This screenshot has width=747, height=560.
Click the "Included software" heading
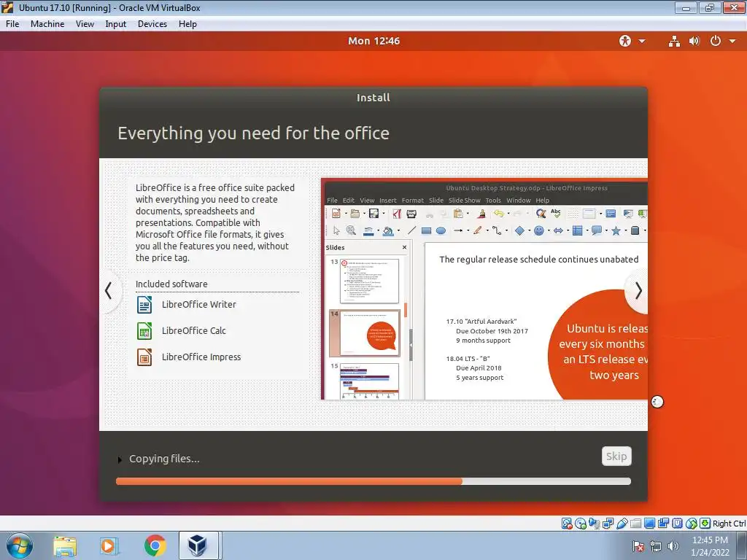(x=171, y=284)
